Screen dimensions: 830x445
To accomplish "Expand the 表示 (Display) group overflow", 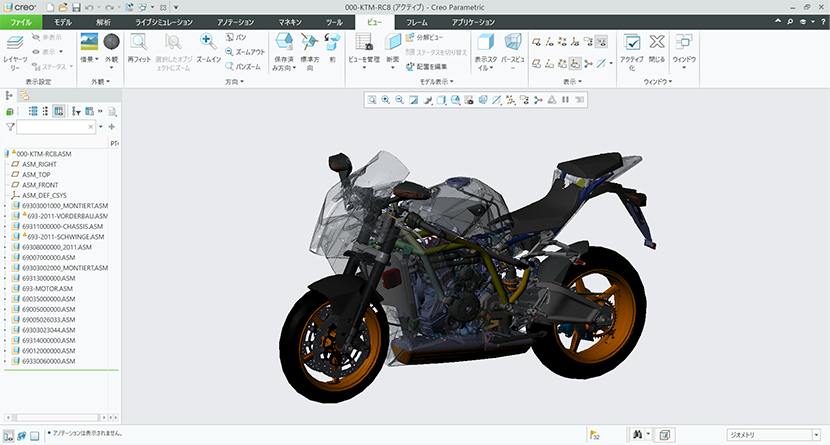I will click(572, 81).
